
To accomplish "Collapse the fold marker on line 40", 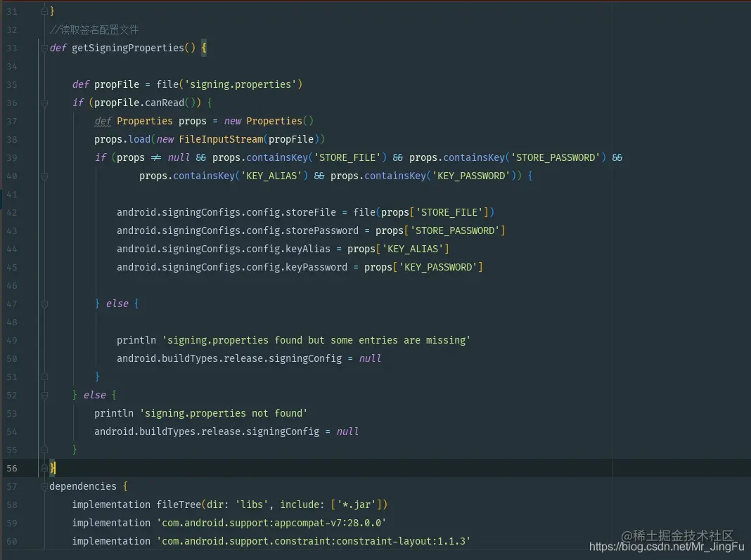I will [44, 176].
